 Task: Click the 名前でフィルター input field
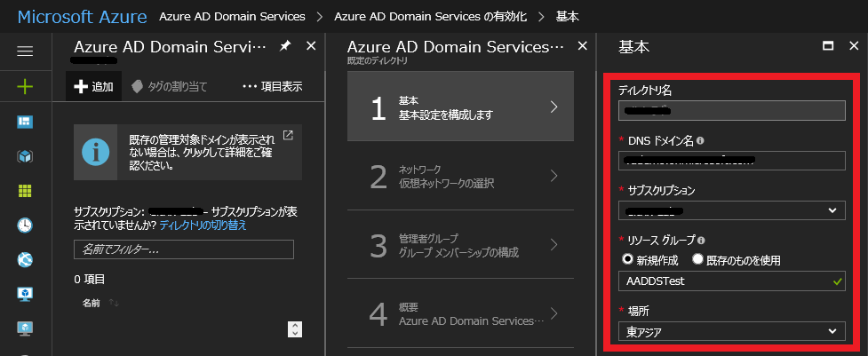[x=183, y=249]
